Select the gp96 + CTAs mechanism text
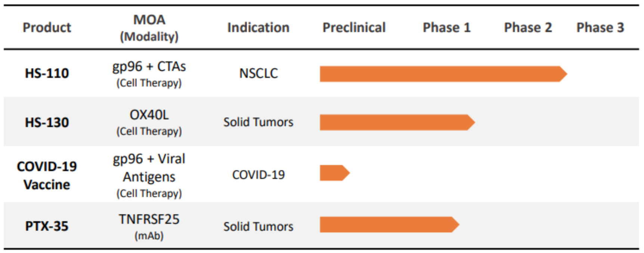644x253 pixels. click(149, 67)
